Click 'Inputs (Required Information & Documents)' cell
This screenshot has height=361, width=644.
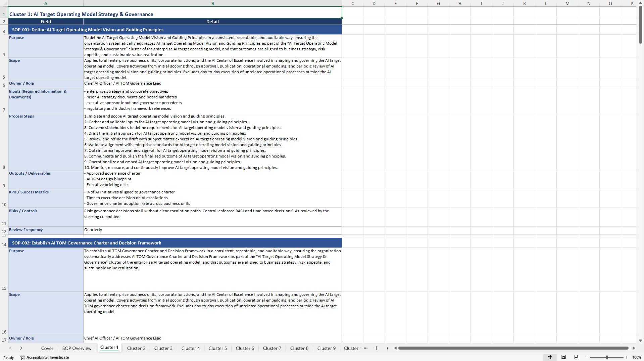(x=46, y=100)
